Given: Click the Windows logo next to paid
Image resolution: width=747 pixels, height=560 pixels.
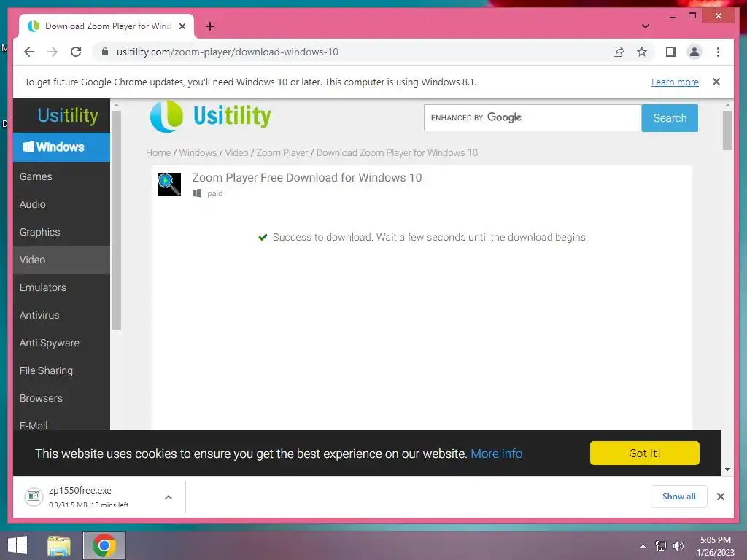Looking at the screenshot, I should (x=197, y=193).
